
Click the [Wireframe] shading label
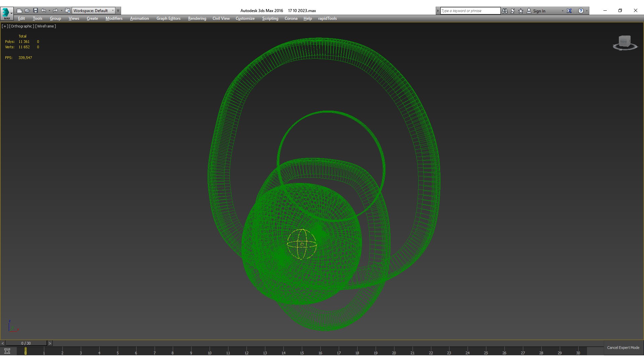click(x=46, y=26)
